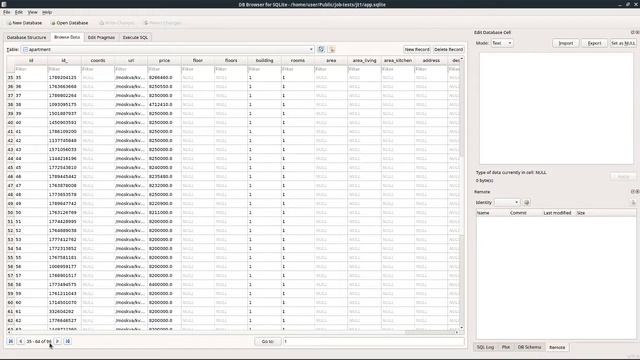Open the View menu

[33, 12]
